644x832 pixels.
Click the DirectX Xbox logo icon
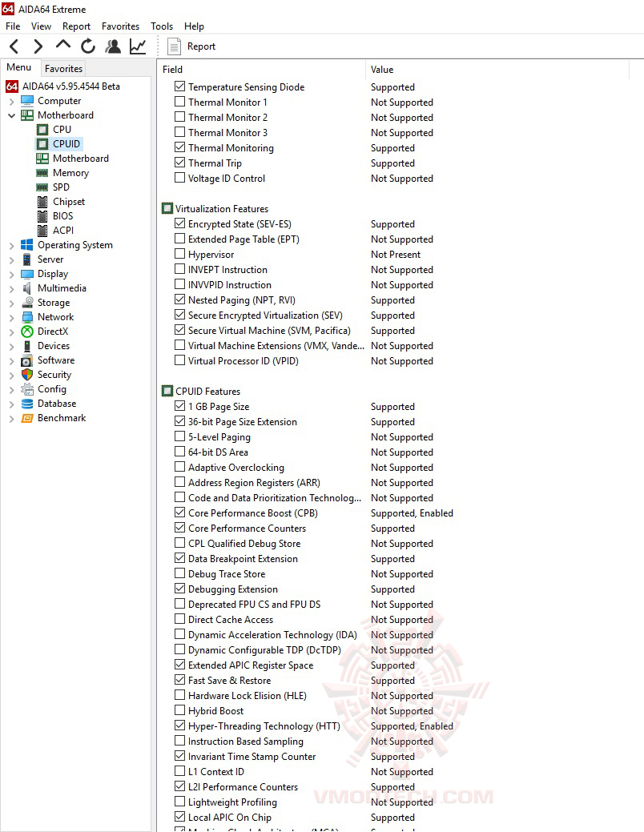27,332
